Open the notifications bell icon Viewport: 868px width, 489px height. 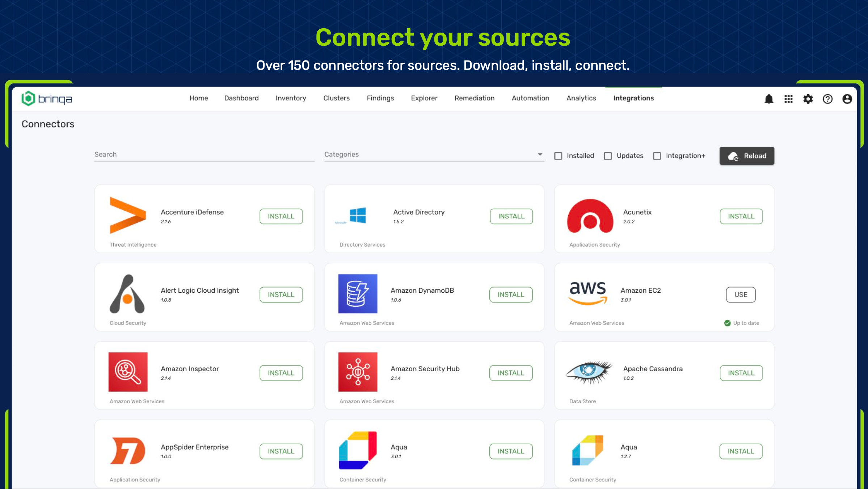tap(769, 99)
